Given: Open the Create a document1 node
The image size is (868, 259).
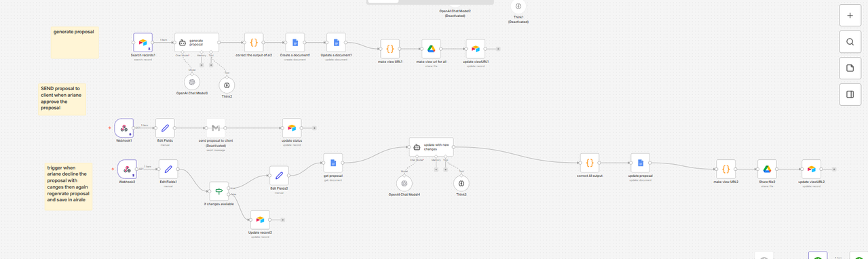Looking at the screenshot, I should 295,43.
